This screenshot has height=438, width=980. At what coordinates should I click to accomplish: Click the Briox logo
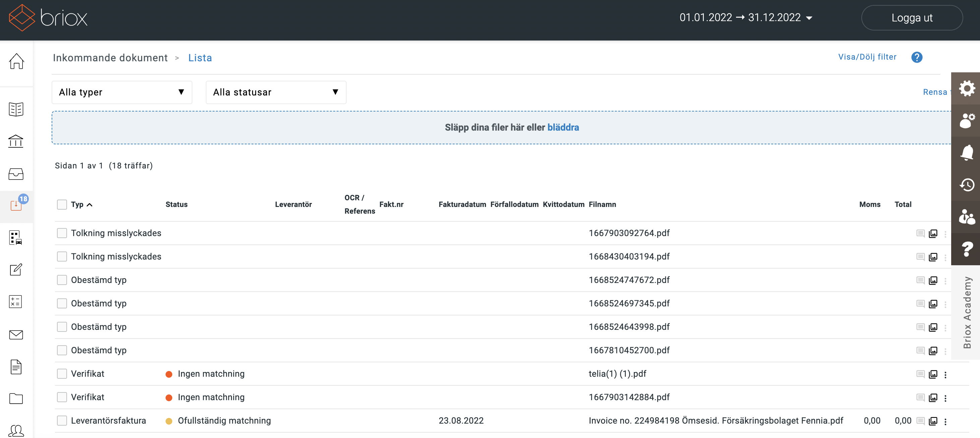(x=48, y=17)
